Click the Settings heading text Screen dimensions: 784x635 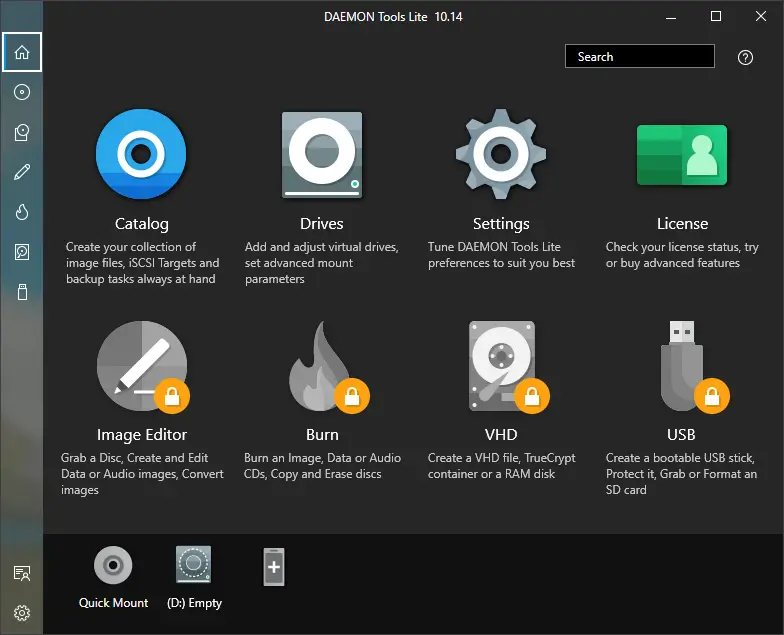pyautogui.click(x=501, y=224)
